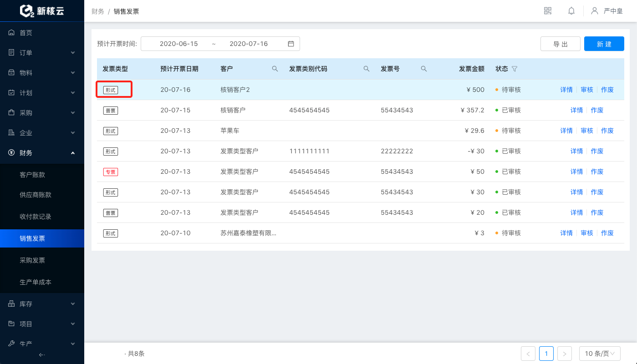
Task: Click the 项目 folder icon
Action: pyautogui.click(x=12, y=324)
